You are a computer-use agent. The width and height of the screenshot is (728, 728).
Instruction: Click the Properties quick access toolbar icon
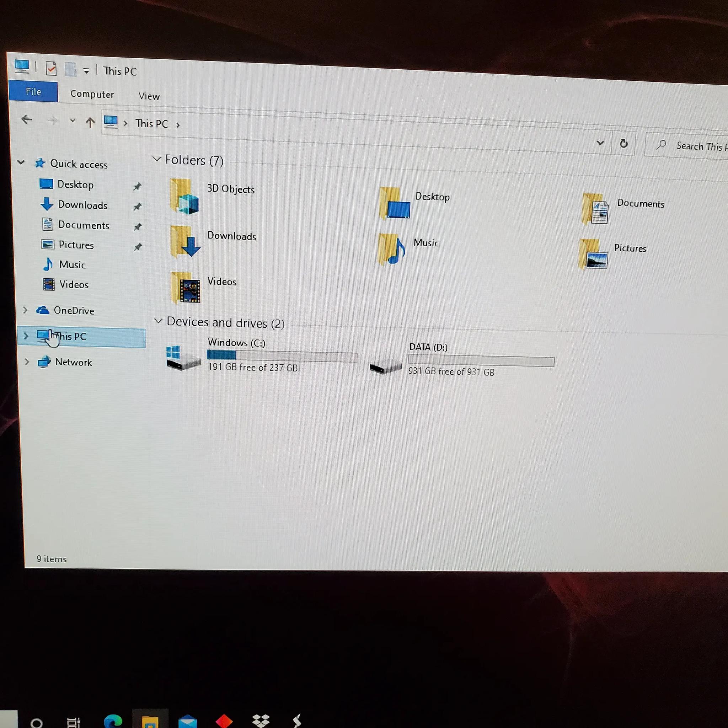pos(51,68)
